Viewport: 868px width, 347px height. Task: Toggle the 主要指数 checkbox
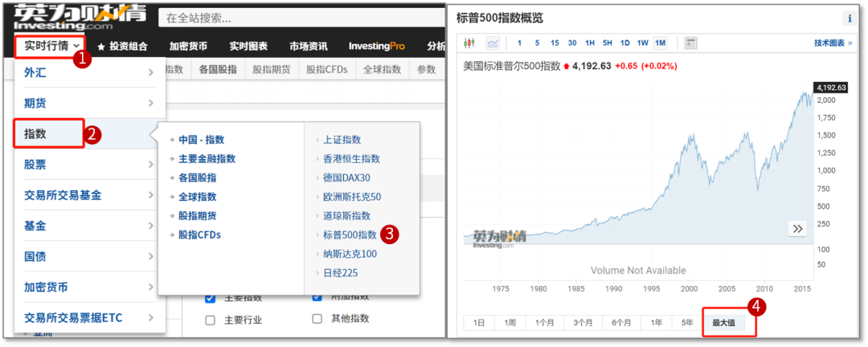pos(210,298)
